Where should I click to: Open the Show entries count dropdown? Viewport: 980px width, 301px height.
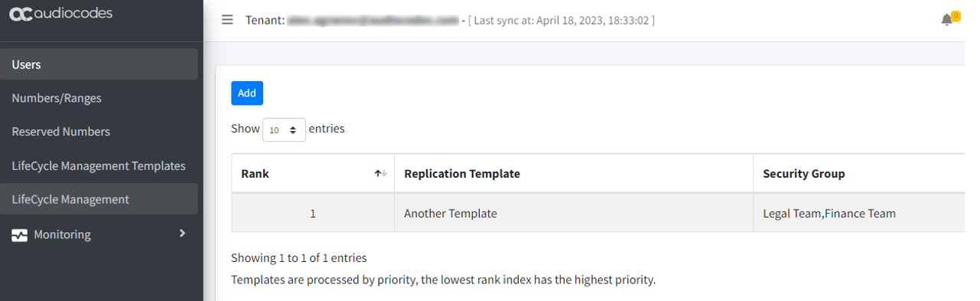tap(284, 130)
